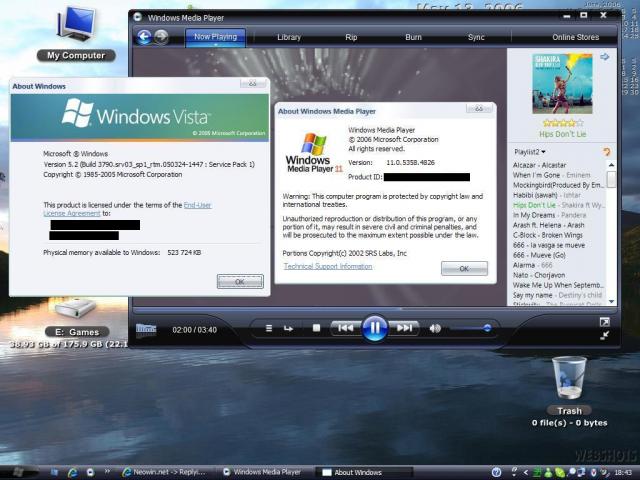Toggle repeat mode
Image resolution: width=640 pixels, height=480 pixels.
(288, 328)
